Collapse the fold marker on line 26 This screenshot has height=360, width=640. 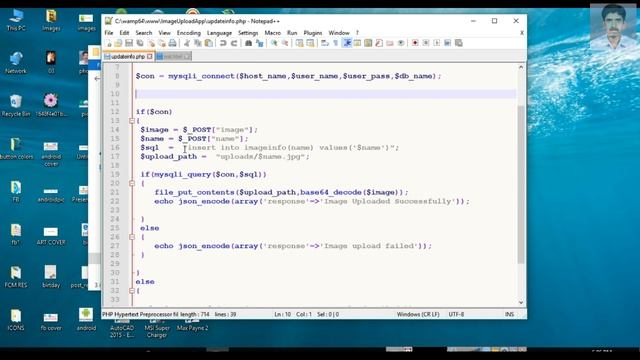click(x=132, y=237)
